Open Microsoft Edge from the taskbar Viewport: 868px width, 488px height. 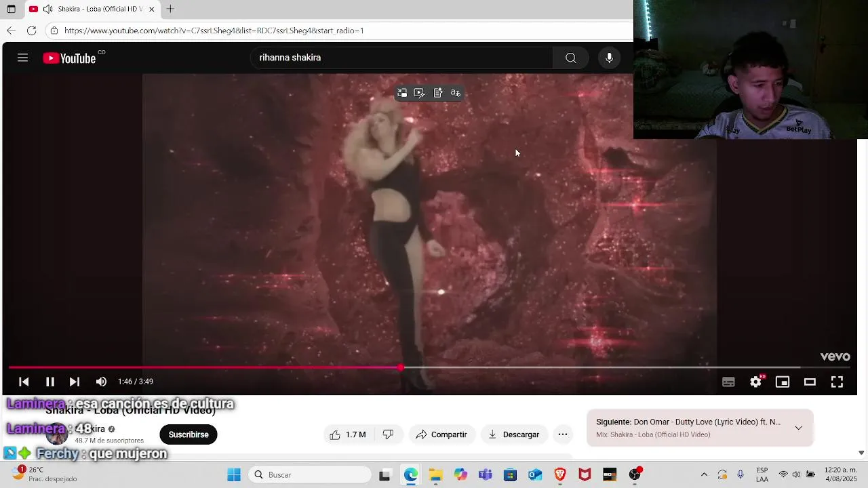tap(411, 474)
